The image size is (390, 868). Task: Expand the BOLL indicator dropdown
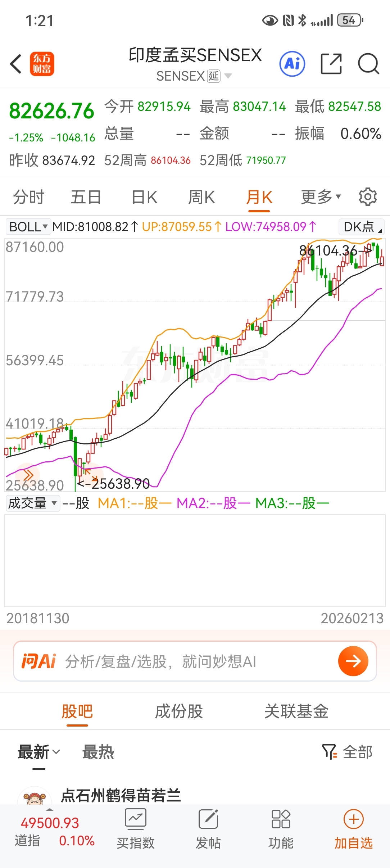[28, 227]
